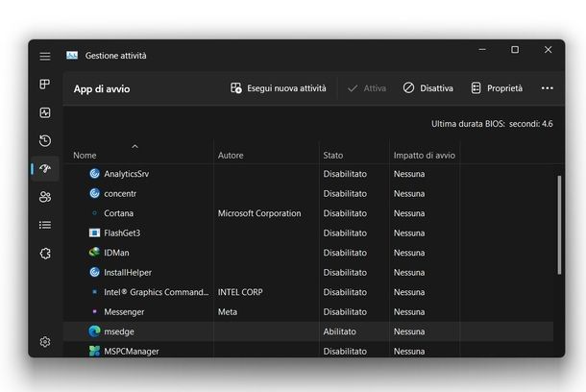This screenshot has width=586, height=392.
Task: Click the Messenger app icon
Action: 94,311
